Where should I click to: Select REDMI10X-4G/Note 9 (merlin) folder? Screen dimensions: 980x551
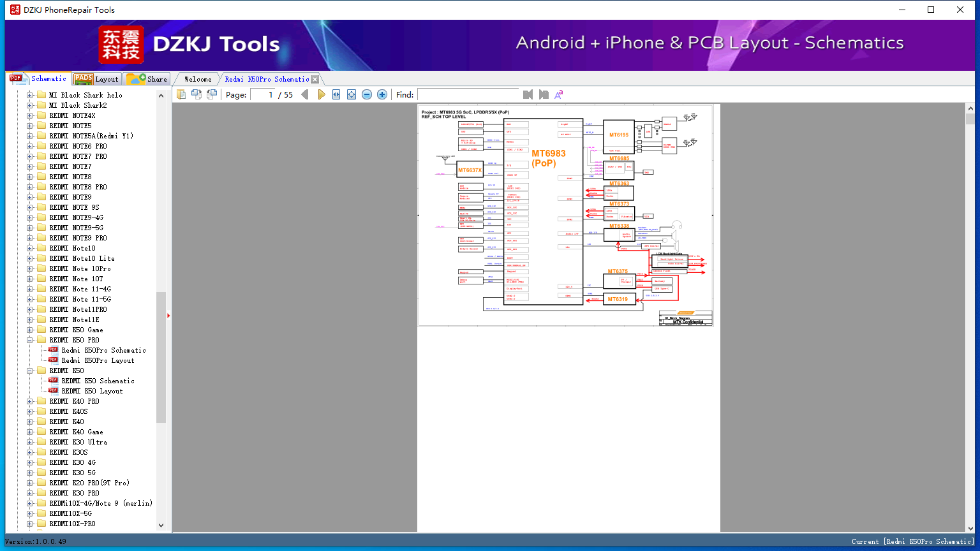pos(101,503)
